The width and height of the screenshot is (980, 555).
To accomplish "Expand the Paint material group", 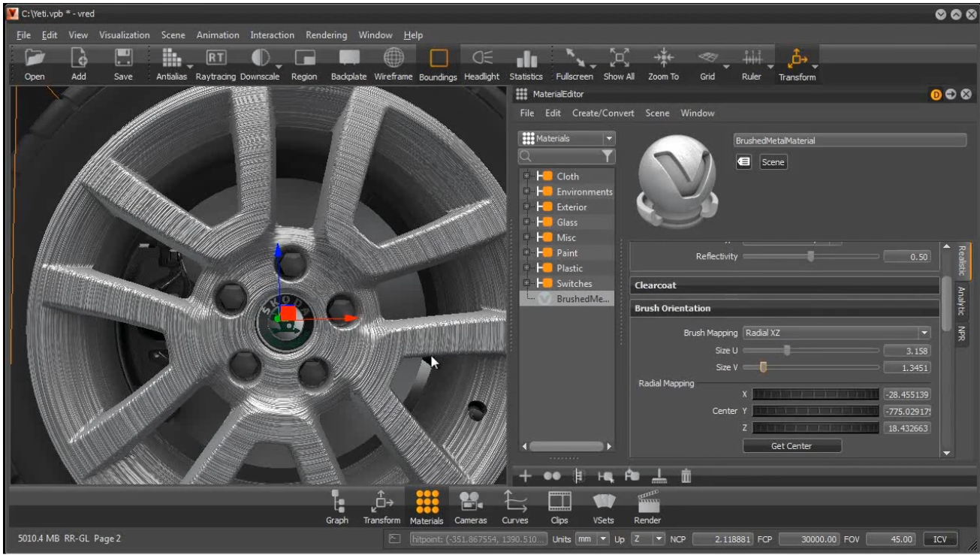I will (x=526, y=253).
